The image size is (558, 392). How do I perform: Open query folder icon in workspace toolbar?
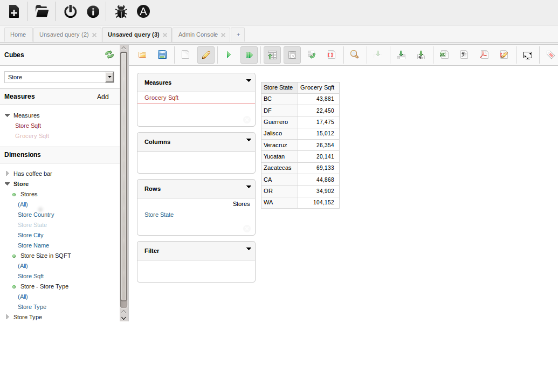(x=142, y=55)
